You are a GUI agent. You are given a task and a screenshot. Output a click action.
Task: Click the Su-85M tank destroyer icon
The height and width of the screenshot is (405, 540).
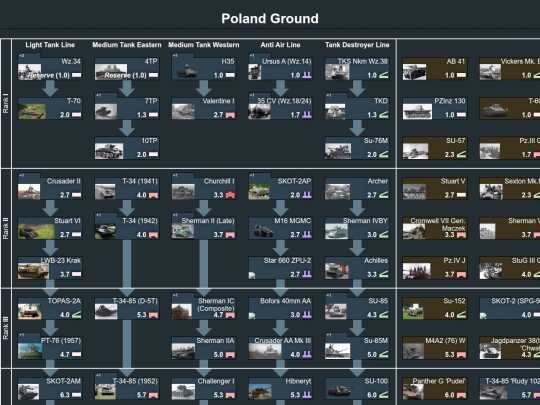384,354
